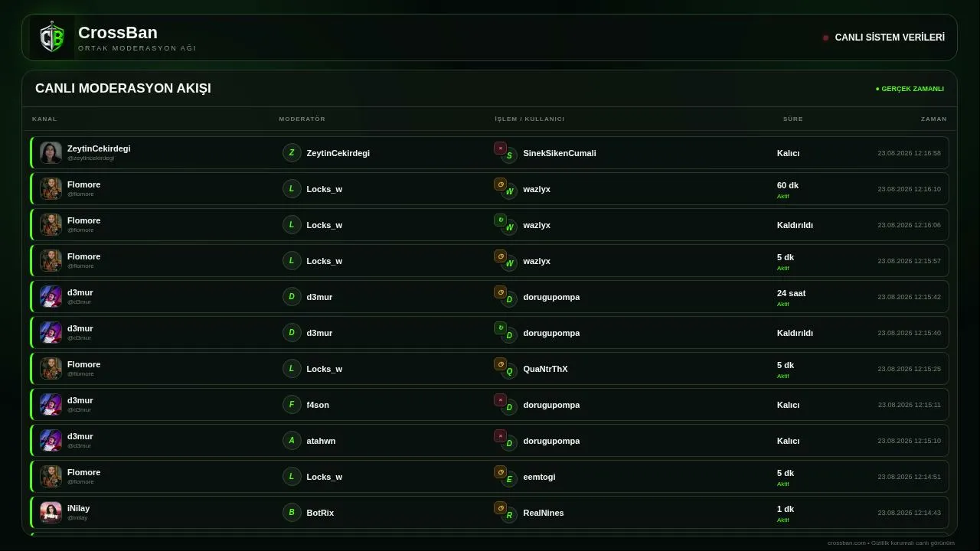The width and height of the screenshot is (980, 551).
Task: Open the QuaNtrThX user name
Action: [545, 369]
